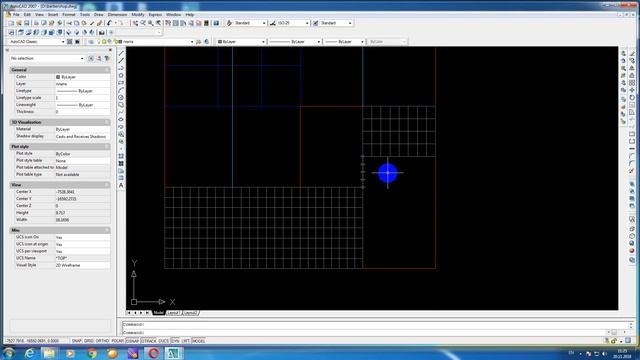Click the Workspace Settings icon

click(70, 42)
